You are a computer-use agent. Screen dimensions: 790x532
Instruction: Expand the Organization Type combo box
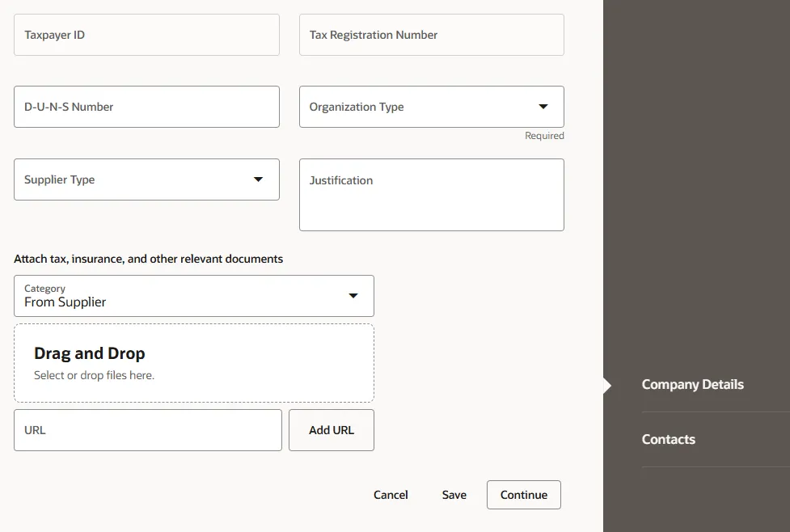click(x=420, y=107)
